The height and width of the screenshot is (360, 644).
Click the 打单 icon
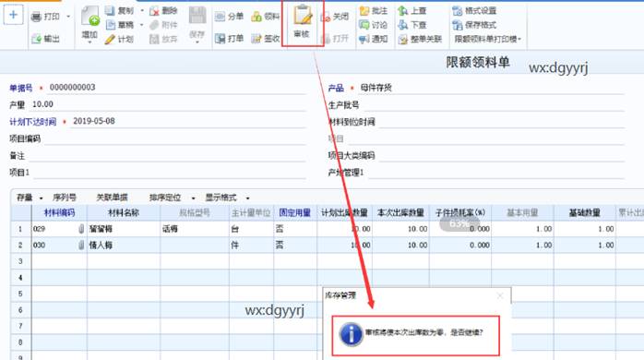click(x=220, y=39)
